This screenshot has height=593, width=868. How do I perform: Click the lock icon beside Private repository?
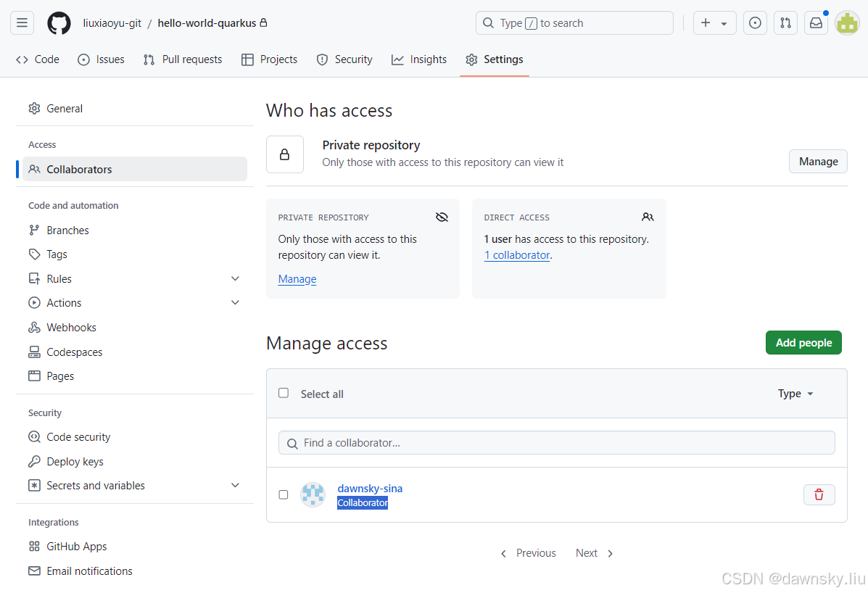coord(284,154)
